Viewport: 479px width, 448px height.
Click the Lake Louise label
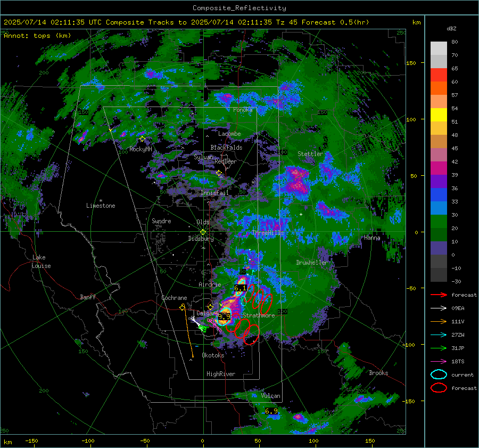pos(41,262)
